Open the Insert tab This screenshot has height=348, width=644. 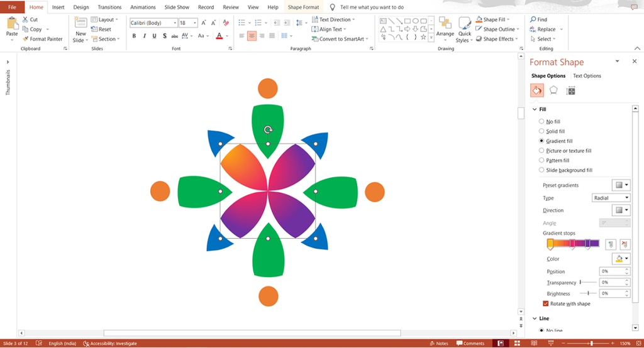(x=58, y=7)
